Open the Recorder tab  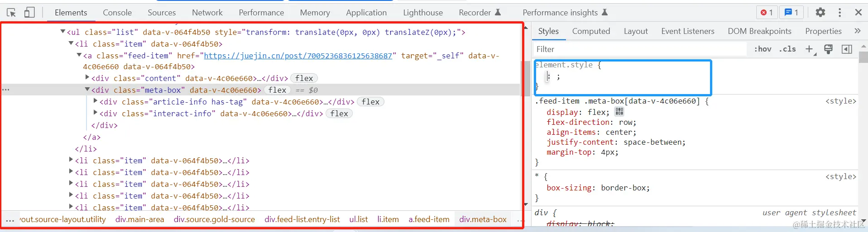(x=480, y=13)
